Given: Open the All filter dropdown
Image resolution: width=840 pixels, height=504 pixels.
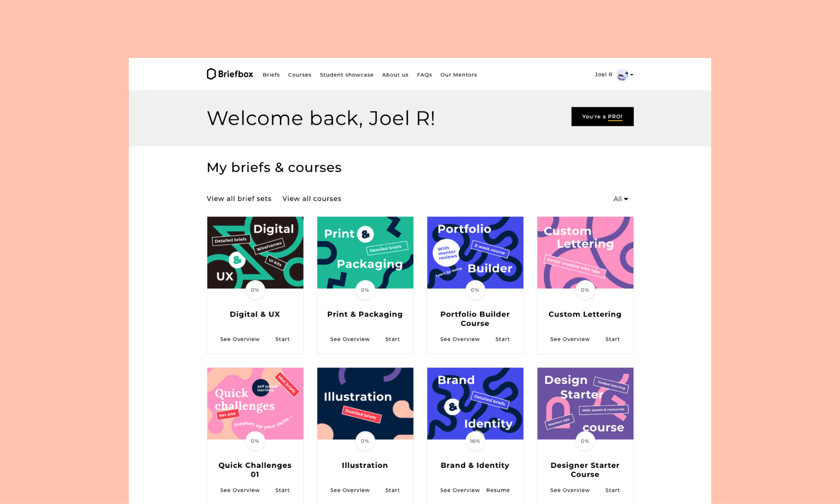Looking at the screenshot, I should (620, 199).
